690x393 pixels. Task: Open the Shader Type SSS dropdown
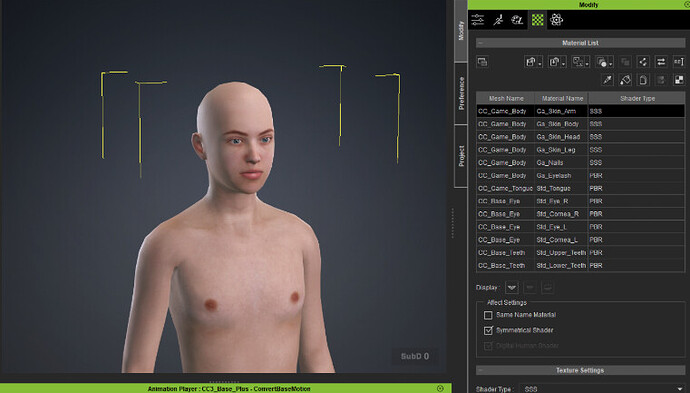603,389
